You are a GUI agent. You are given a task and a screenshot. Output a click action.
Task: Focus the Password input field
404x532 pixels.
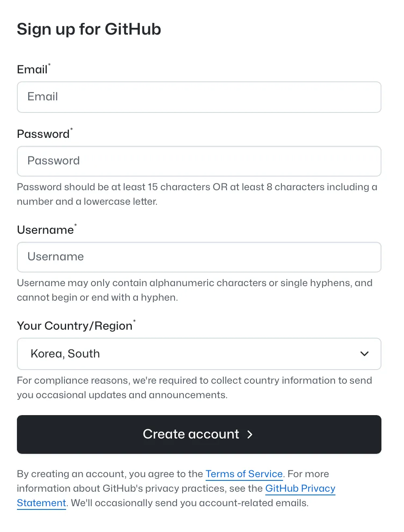coord(199,161)
